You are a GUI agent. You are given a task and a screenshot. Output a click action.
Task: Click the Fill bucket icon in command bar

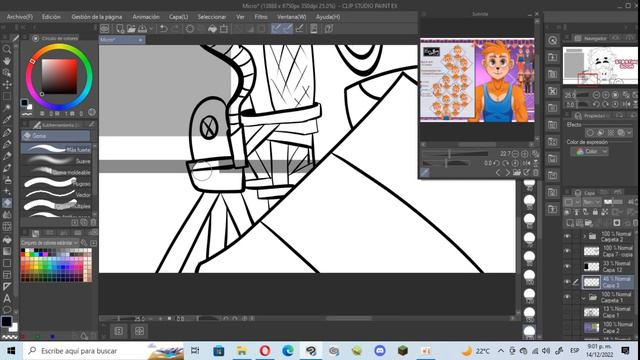[213, 29]
